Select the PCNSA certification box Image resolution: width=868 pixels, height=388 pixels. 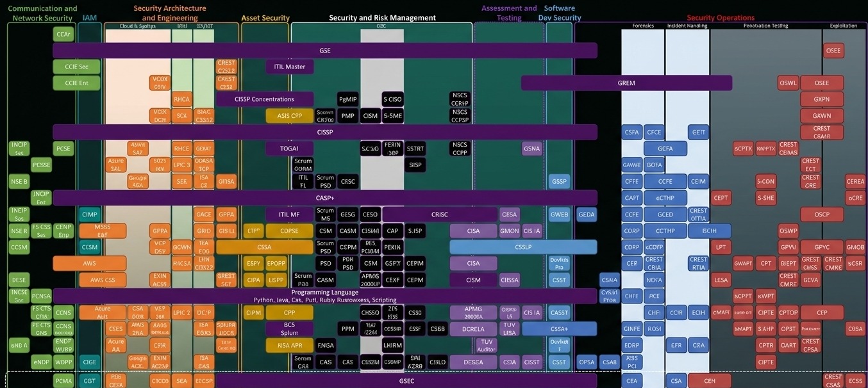41,296
